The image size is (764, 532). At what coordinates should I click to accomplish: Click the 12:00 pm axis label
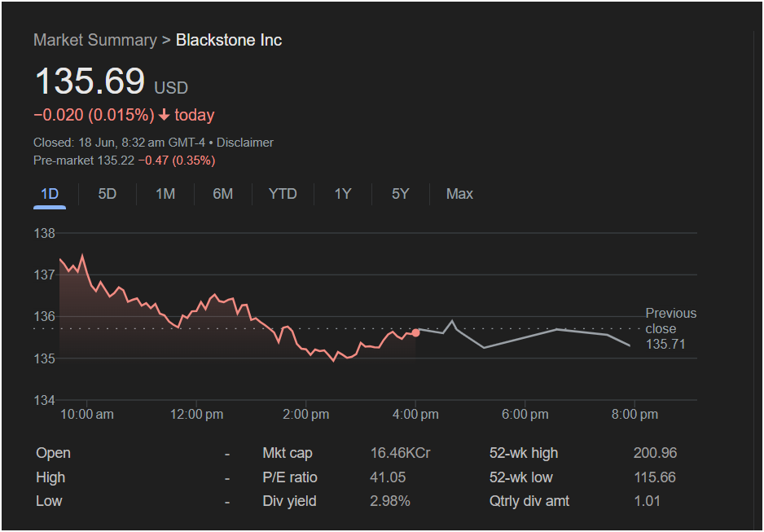pos(196,415)
